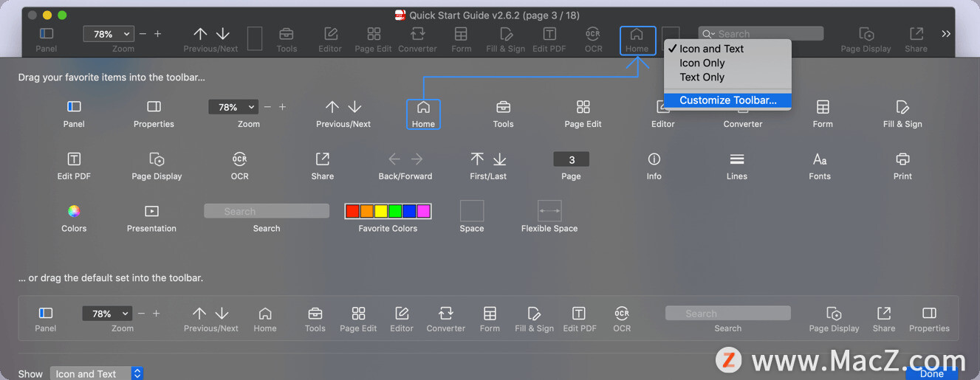Click the Space item in the palette

coord(472,217)
